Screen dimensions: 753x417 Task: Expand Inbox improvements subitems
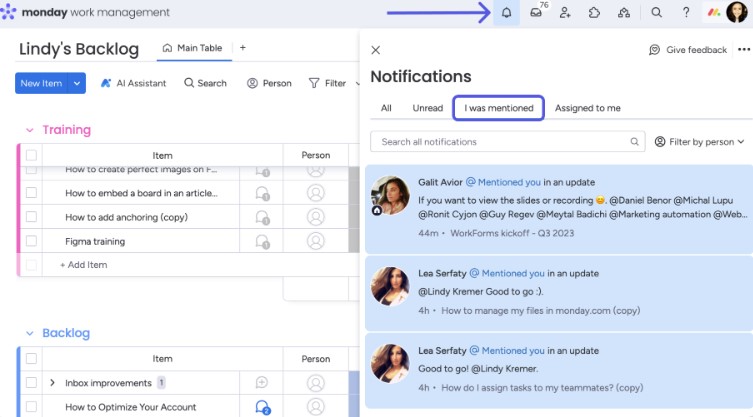pyautogui.click(x=52, y=383)
